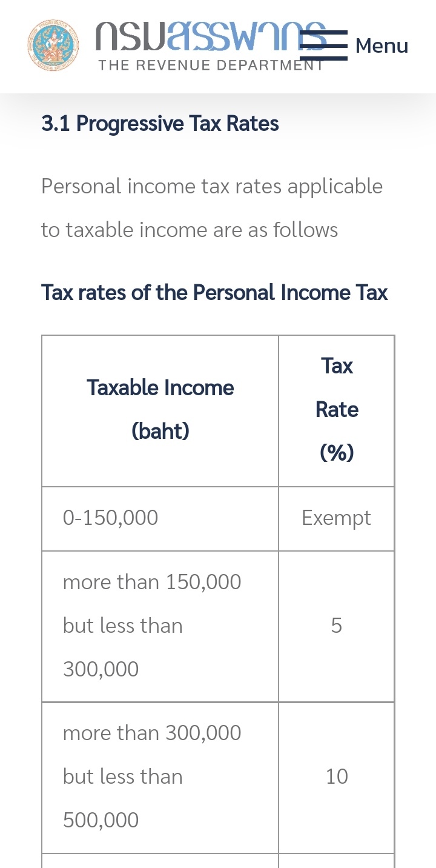Click the "500,000" upper limit text
The height and width of the screenshot is (868, 436).
101,820
